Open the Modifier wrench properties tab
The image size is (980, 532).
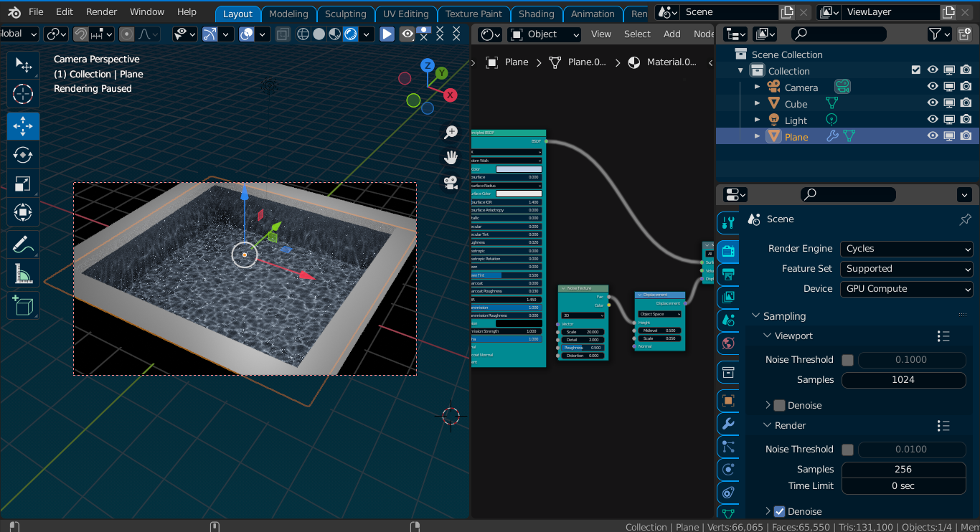click(x=728, y=423)
